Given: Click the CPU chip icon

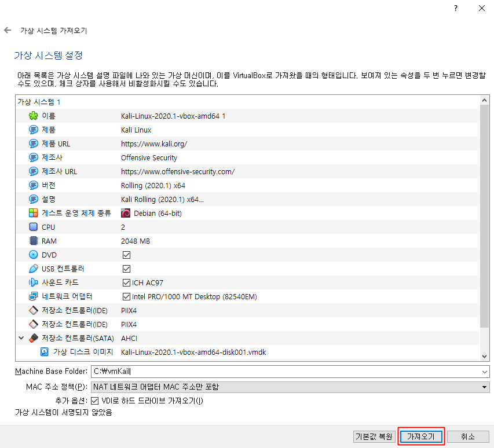Looking at the screenshot, I should [x=34, y=227].
